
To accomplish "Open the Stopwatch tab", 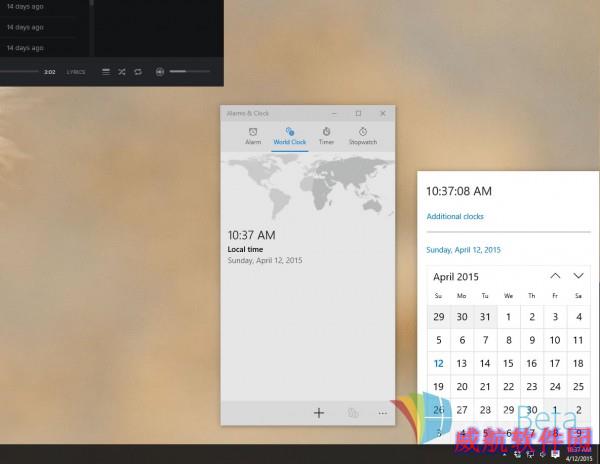I will point(363,136).
